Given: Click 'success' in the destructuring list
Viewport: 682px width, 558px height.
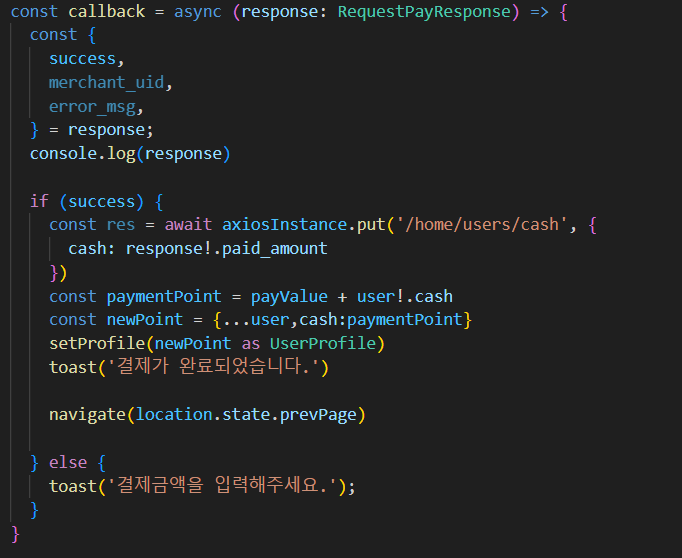Looking at the screenshot, I should 83,59.
